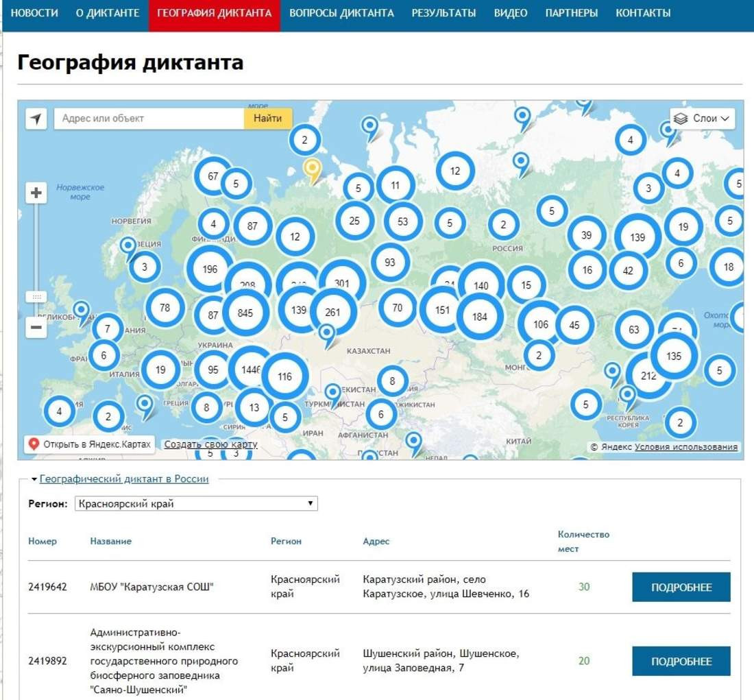754x700 pixels.
Task: Open the cluster marker labeled 845
Action: (x=245, y=313)
